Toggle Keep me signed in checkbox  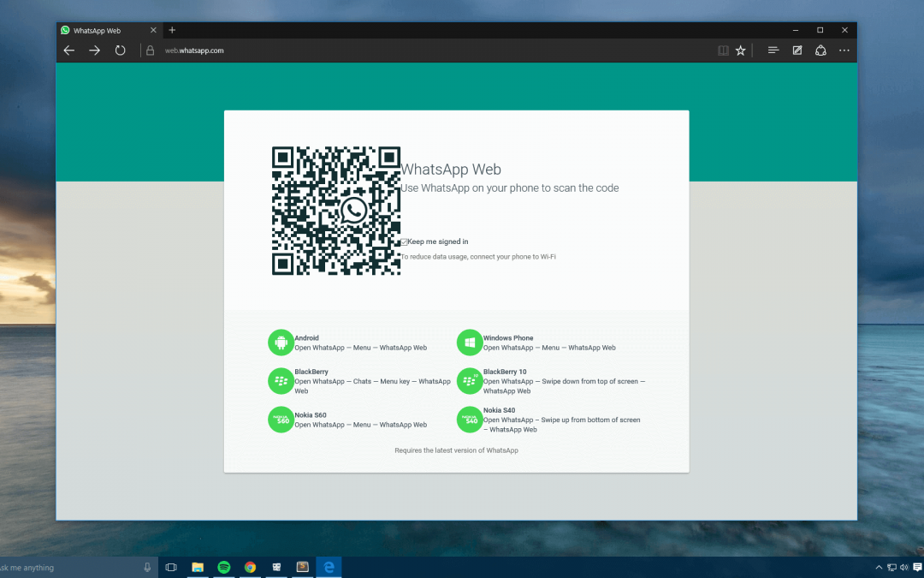(x=404, y=241)
